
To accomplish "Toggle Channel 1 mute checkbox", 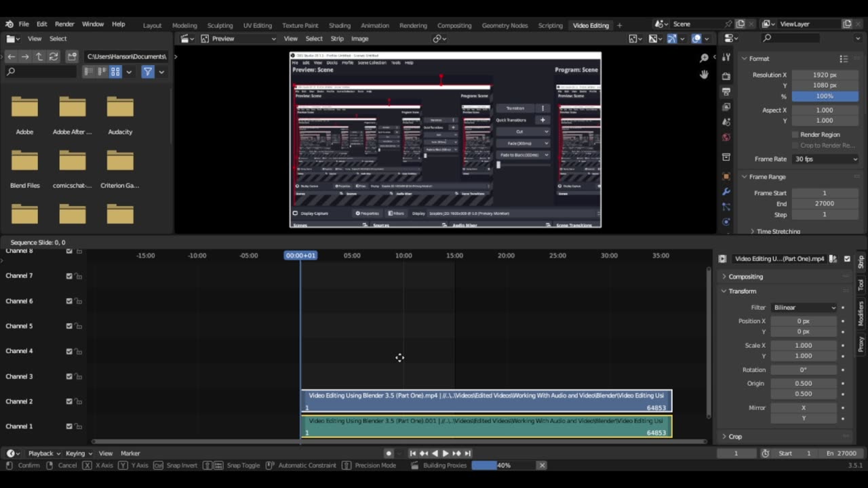I will click(x=69, y=426).
